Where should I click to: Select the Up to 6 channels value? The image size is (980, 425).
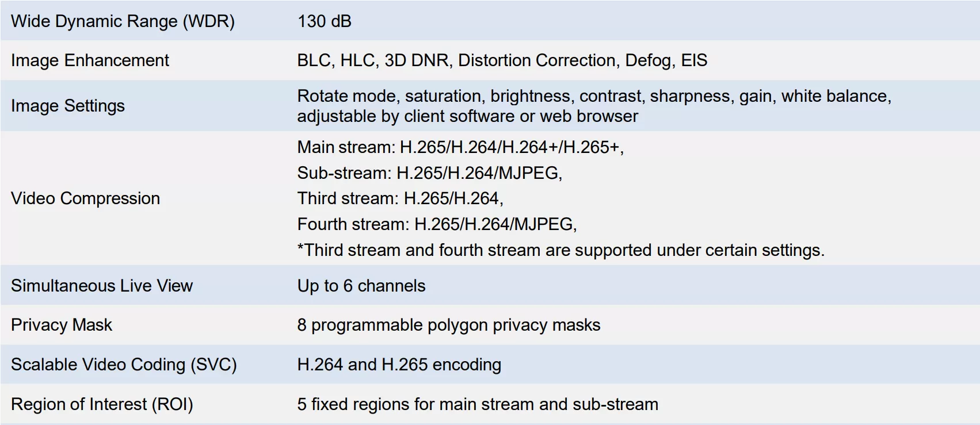(x=361, y=286)
